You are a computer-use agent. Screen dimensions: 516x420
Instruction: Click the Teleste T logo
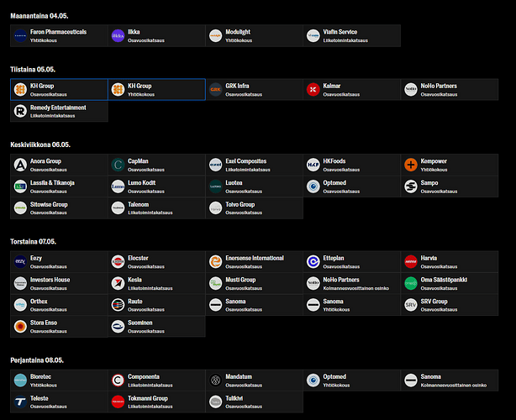[20, 402]
